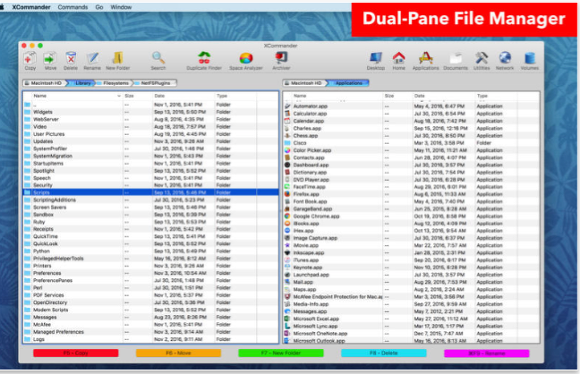Screen dimensions: 580x374
Task: Click the Google Chrome.app icon
Action: (x=287, y=216)
